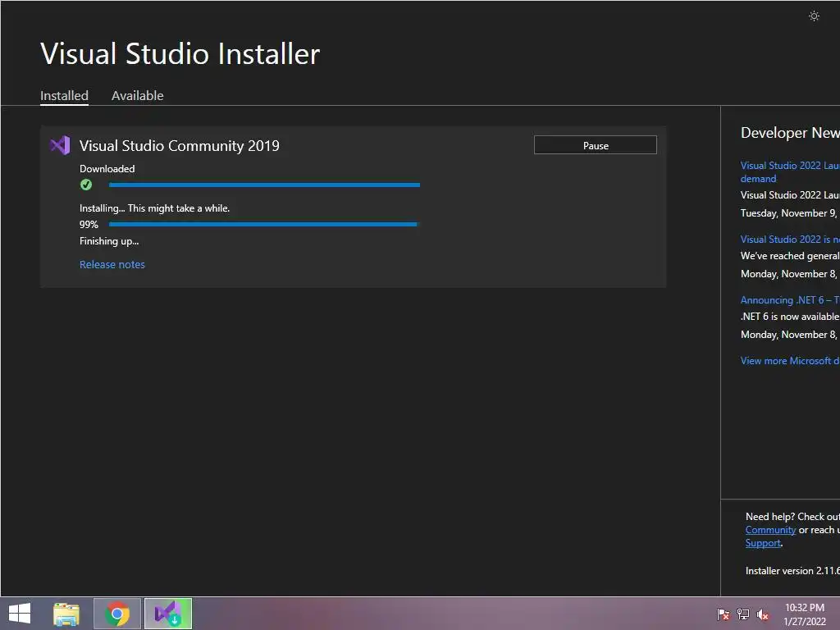Switch to the Installed tab
The height and width of the screenshot is (630, 840).
pos(64,95)
